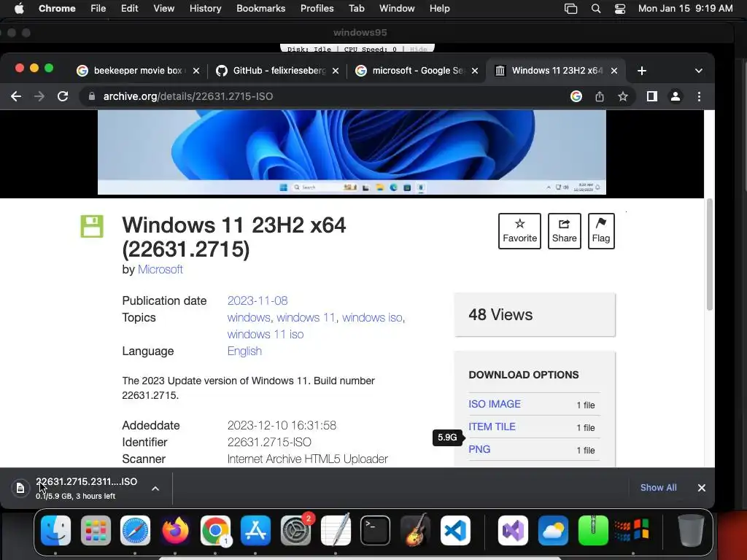Share this page via the share icon
The image size is (747, 560).
(600, 97)
